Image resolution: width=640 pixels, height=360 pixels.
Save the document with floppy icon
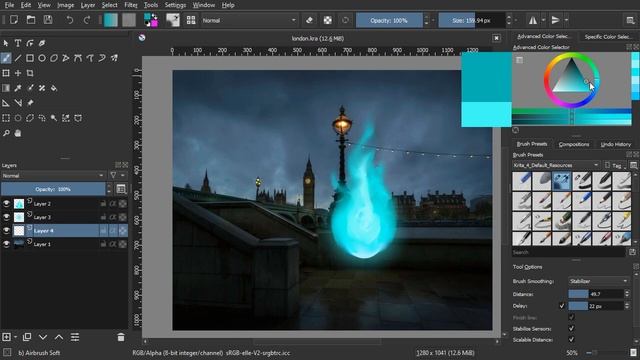(x=48, y=20)
